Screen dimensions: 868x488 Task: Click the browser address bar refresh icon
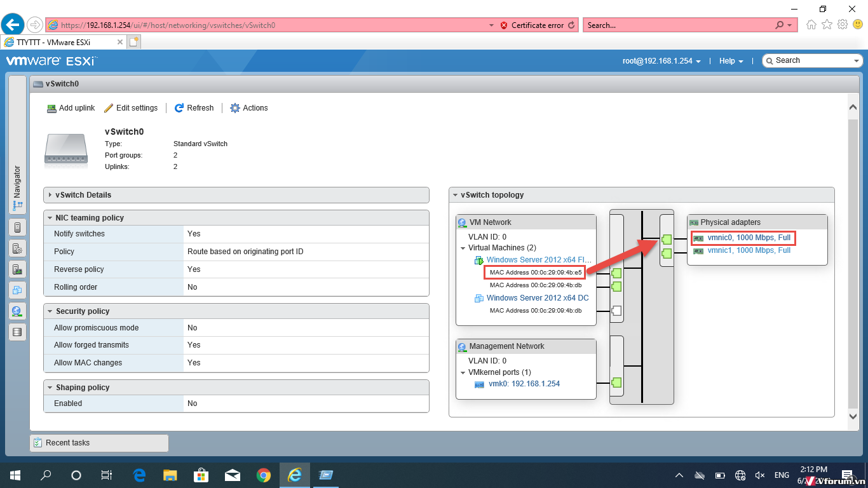point(571,25)
